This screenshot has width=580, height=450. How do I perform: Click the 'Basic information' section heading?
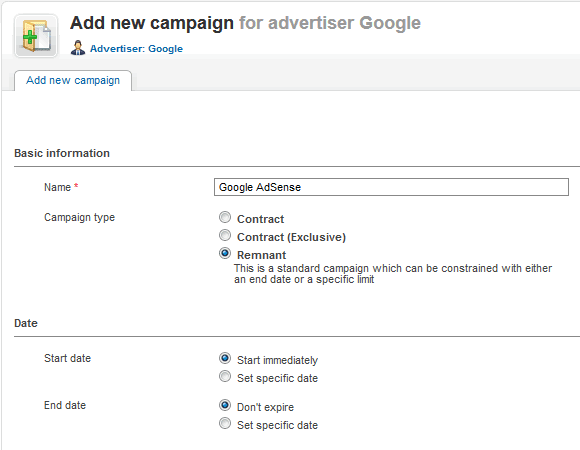[x=62, y=153]
